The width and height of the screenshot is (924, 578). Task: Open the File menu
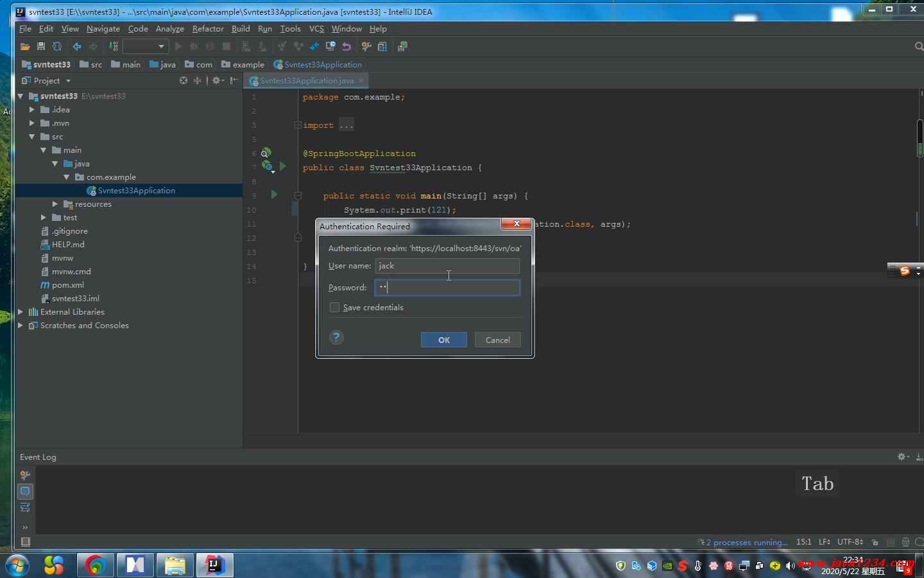(x=25, y=29)
